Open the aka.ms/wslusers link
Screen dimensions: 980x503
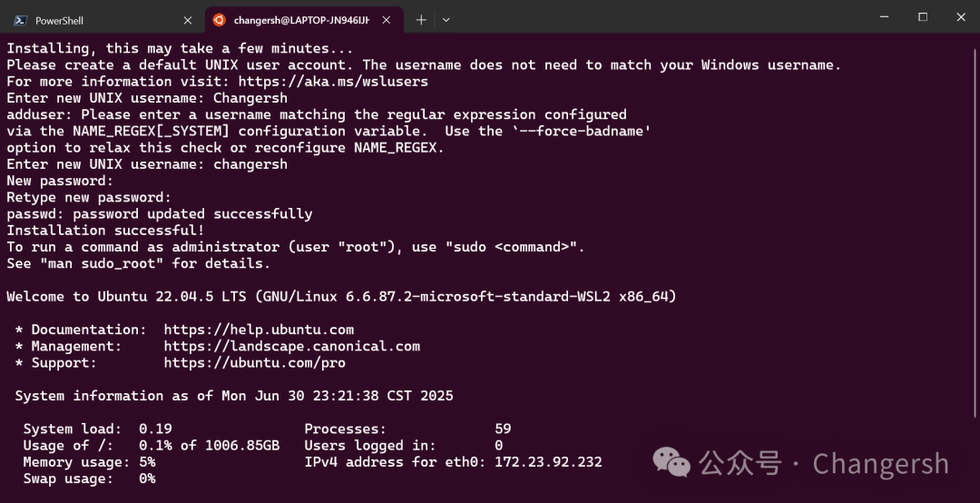pos(333,82)
